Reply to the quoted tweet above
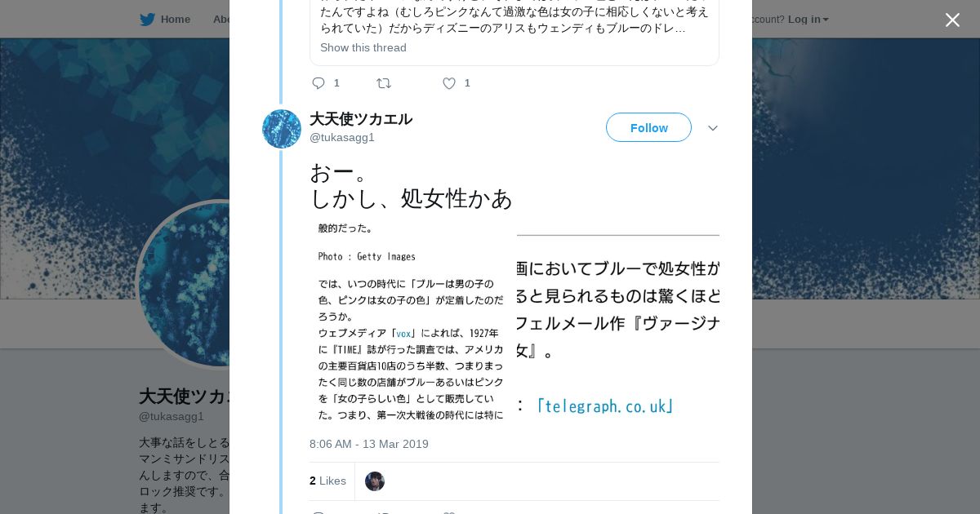The image size is (980, 514). (318, 83)
